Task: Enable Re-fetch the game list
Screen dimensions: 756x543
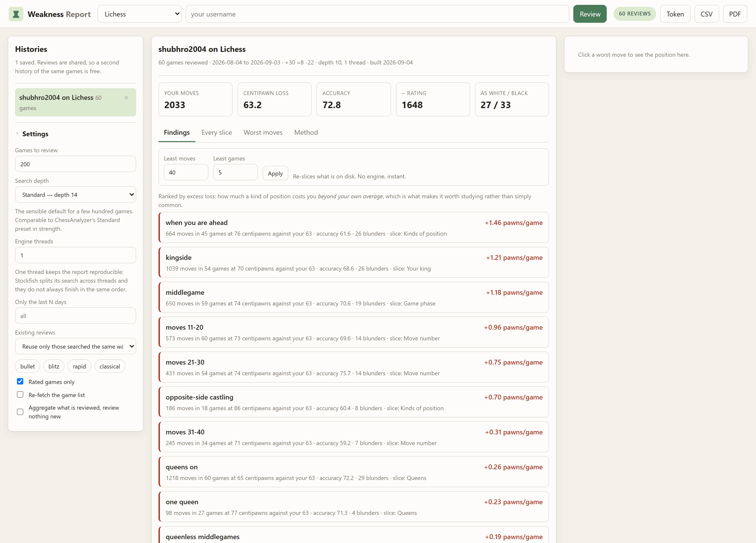Action: (20, 395)
